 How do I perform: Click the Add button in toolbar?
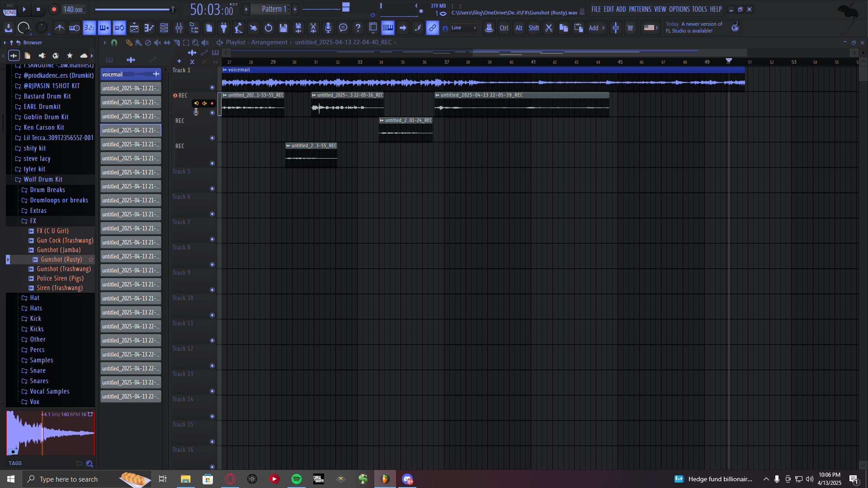point(594,28)
